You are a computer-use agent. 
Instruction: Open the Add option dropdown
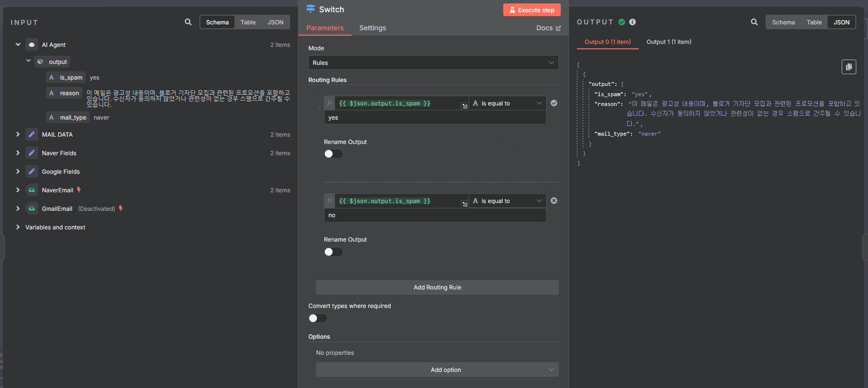coord(437,369)
